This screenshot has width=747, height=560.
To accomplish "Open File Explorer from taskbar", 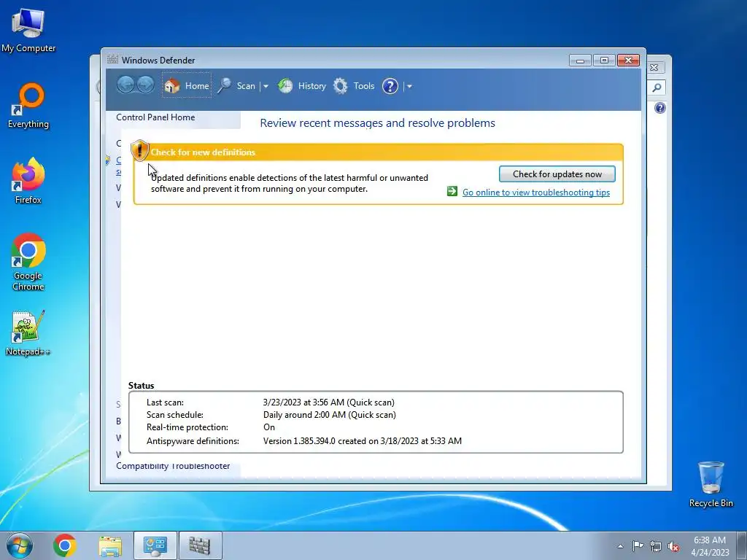I will point(110,545).
